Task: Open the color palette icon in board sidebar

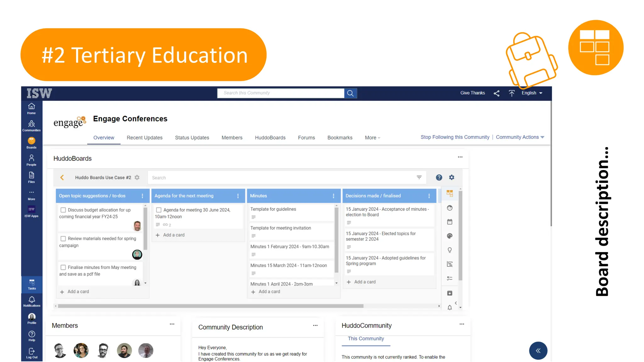Action: [x=450, y=236]
